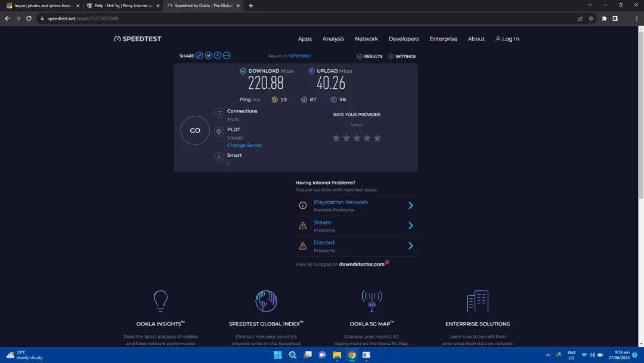644x363 pixels.
Task: Share this page icon in address bar
Action: click(580, 19)
